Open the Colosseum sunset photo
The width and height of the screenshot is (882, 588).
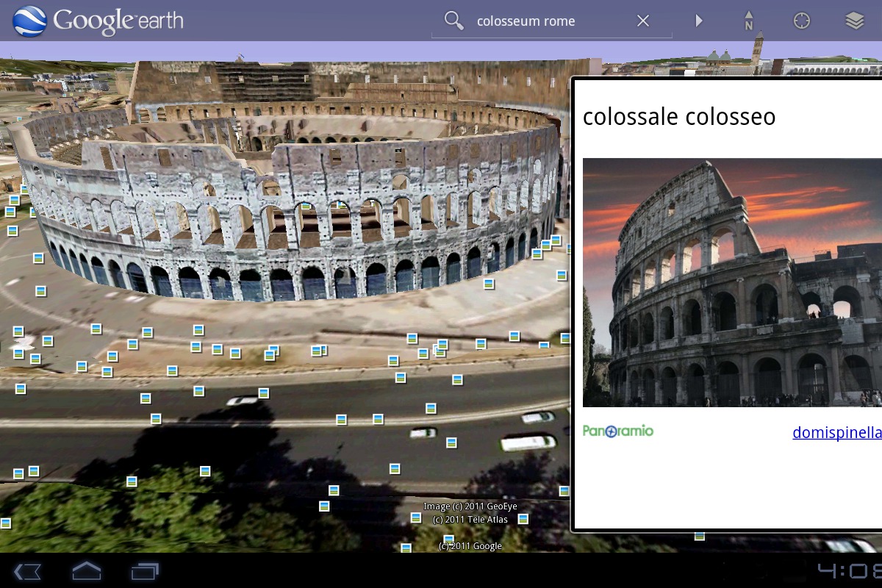(x=732, y=282)
